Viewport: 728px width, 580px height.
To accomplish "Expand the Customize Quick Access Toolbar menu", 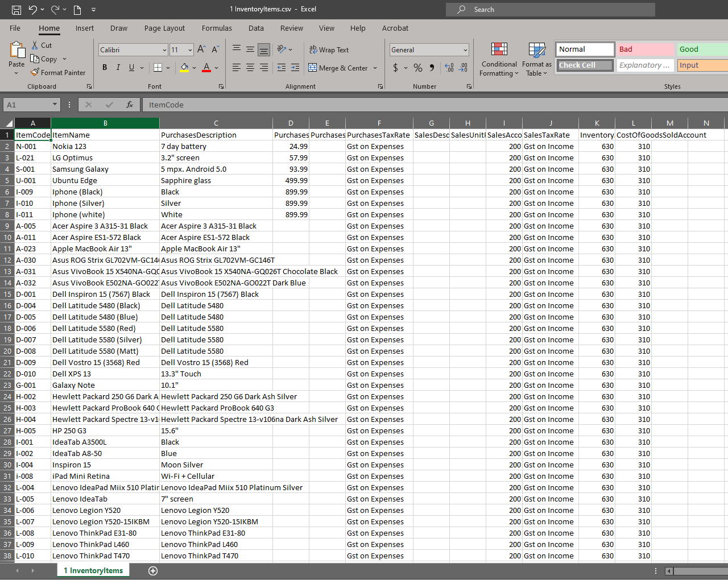I will (93, 10).
